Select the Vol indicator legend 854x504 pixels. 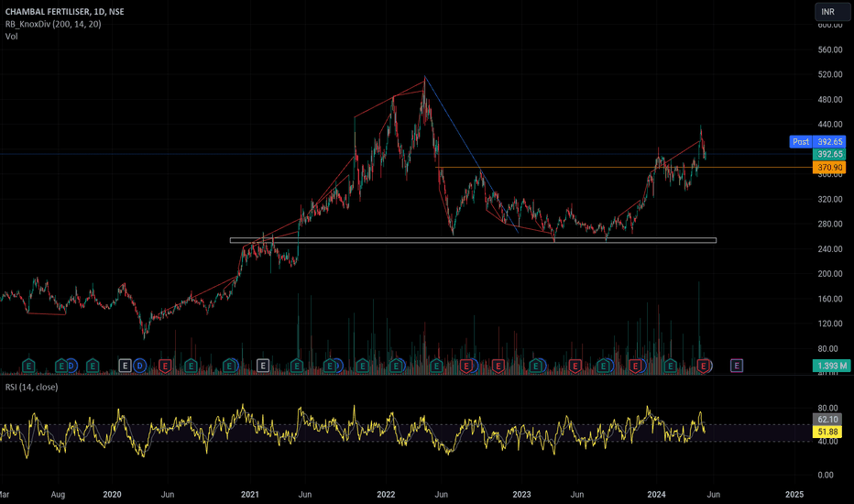(11, 37)
